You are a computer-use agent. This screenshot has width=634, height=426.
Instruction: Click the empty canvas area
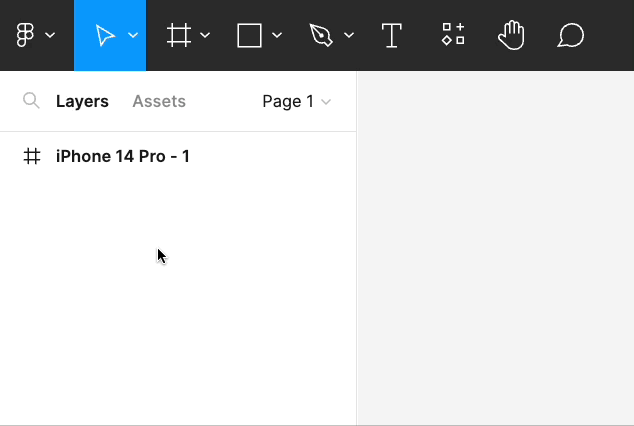click(x=495, y=250)
